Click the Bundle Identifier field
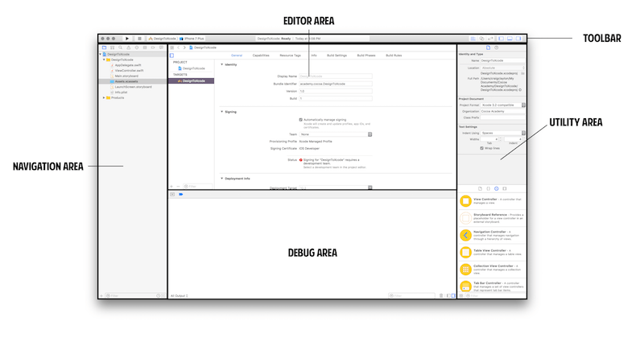The image size is (644, 346). point(336,84)
